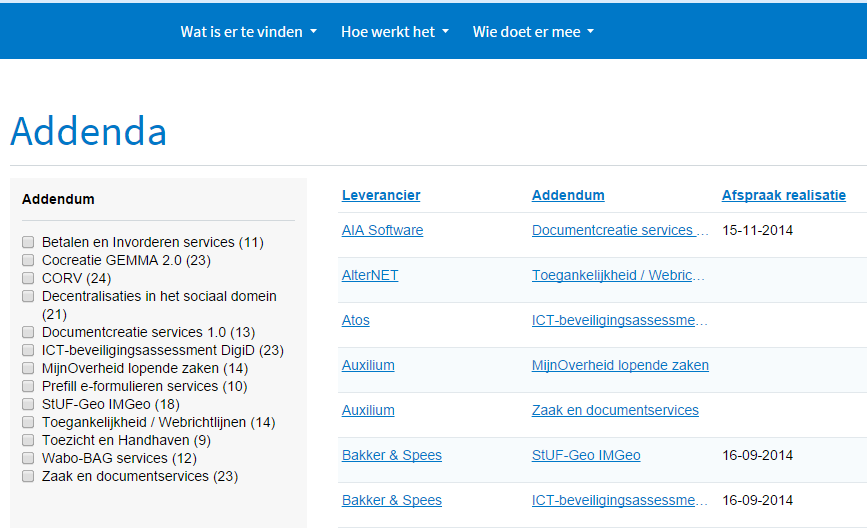Tick 'Zaak en documentservices (23)' checkbox
This screenshot has width=867, height=528.
28,476
